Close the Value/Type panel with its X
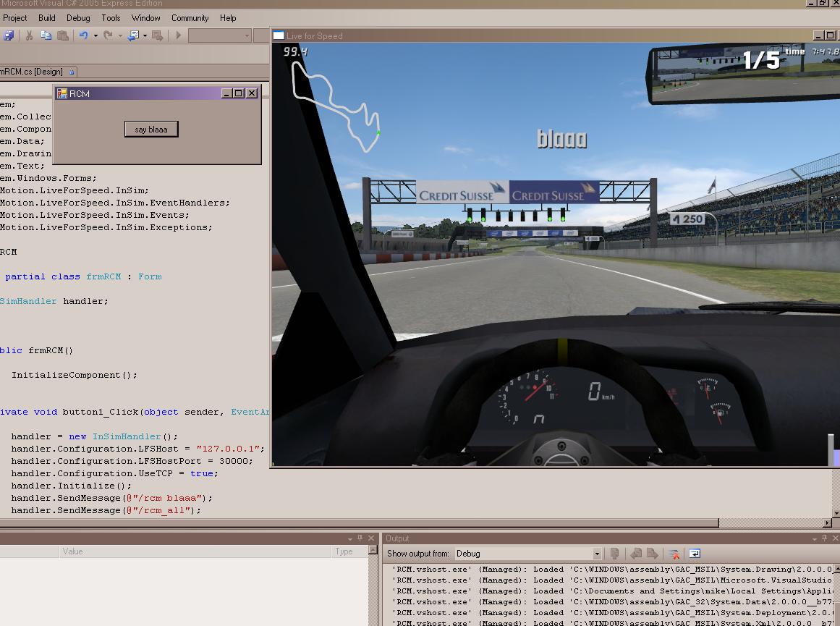This screenshot has width=840, height=626. click(x=370, y=538)
